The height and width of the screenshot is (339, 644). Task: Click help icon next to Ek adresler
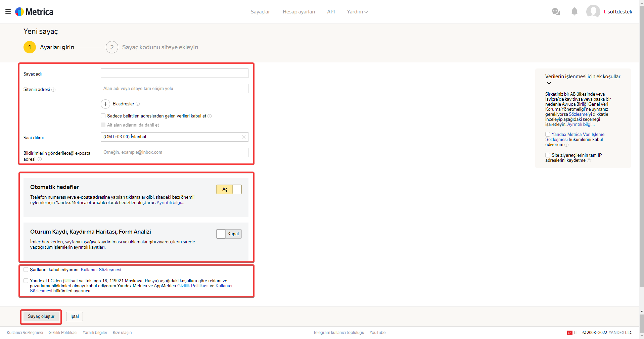[138, 104]
